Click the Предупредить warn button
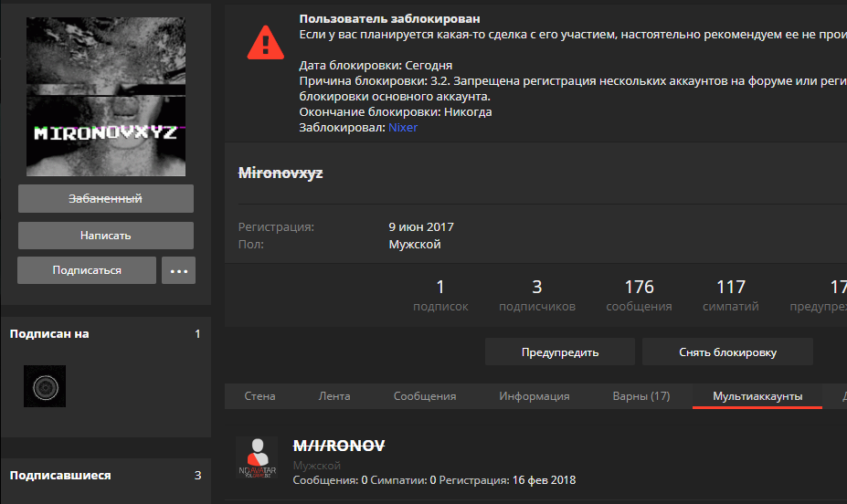 click(x=560, y=352)
